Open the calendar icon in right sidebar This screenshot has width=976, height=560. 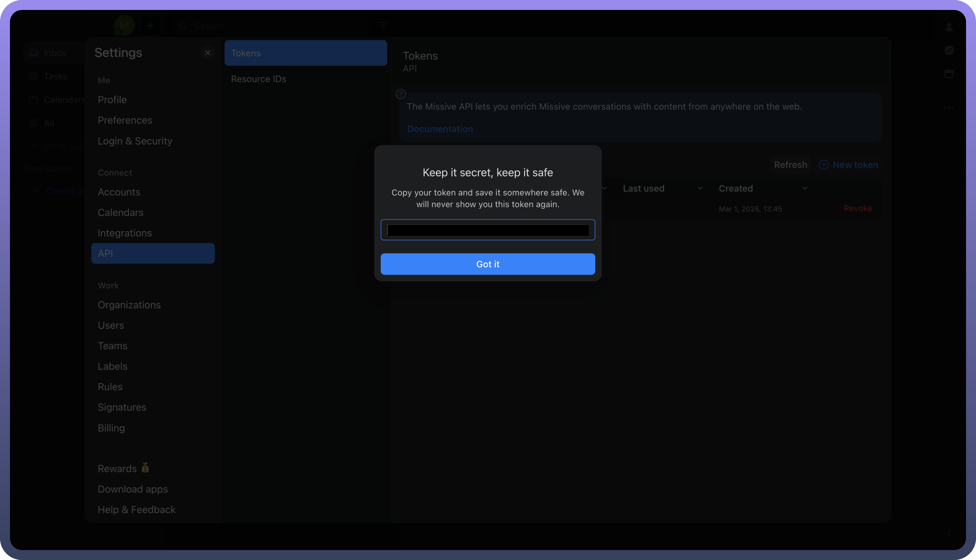point(949,74)
